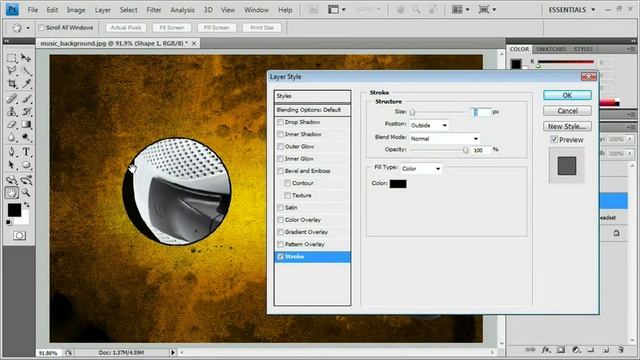Click the layer effects fx icon
This screenshot has height=360, width=640.
tap(546, 350)
